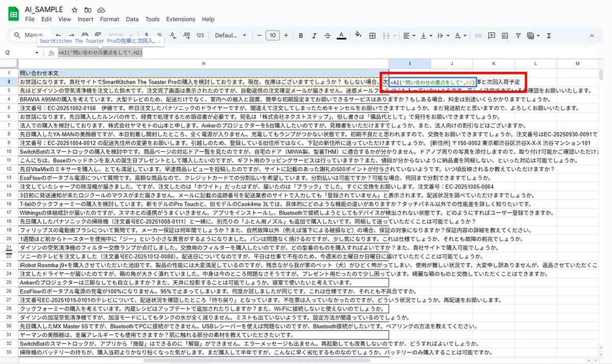Select column I header
Image resolution: width=612 pixels, height=364 pixels.
click(410, 64)
